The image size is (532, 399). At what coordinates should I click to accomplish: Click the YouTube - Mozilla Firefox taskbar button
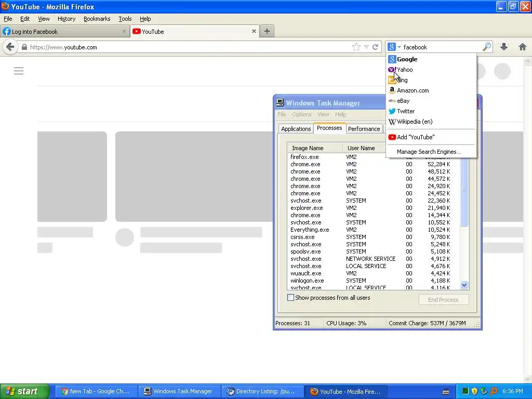[345, 391]
